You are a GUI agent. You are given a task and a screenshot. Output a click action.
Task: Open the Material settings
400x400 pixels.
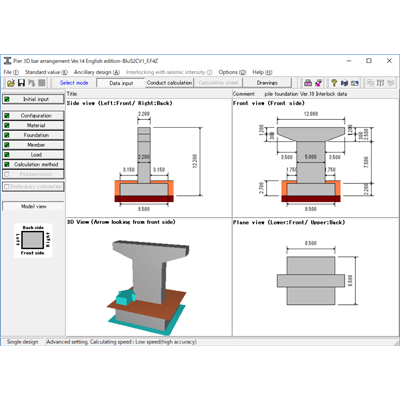point(33,125)
